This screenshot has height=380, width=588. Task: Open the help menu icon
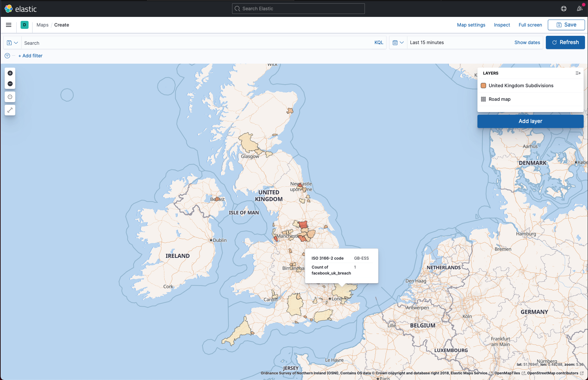point(563,9)
